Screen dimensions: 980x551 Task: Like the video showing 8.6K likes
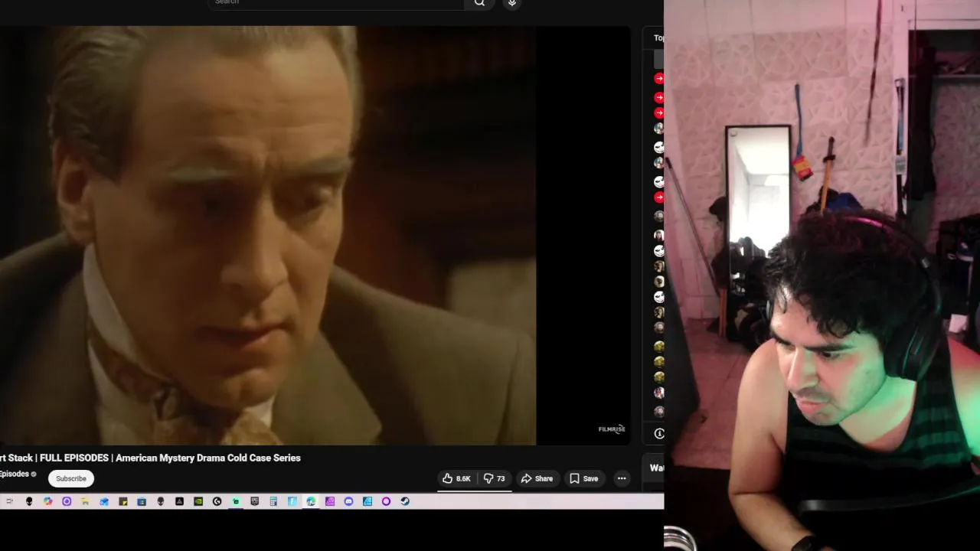[456, 478]
